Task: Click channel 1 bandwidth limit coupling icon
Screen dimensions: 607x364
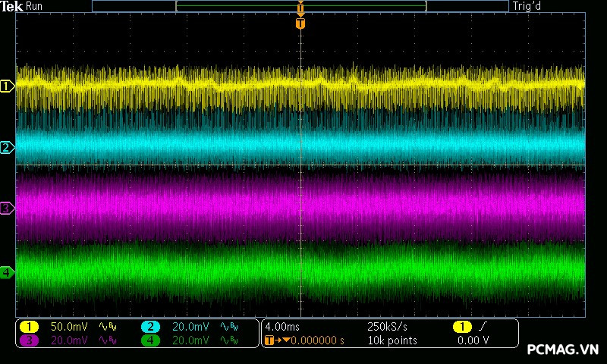Action: (x=109, y=327)
